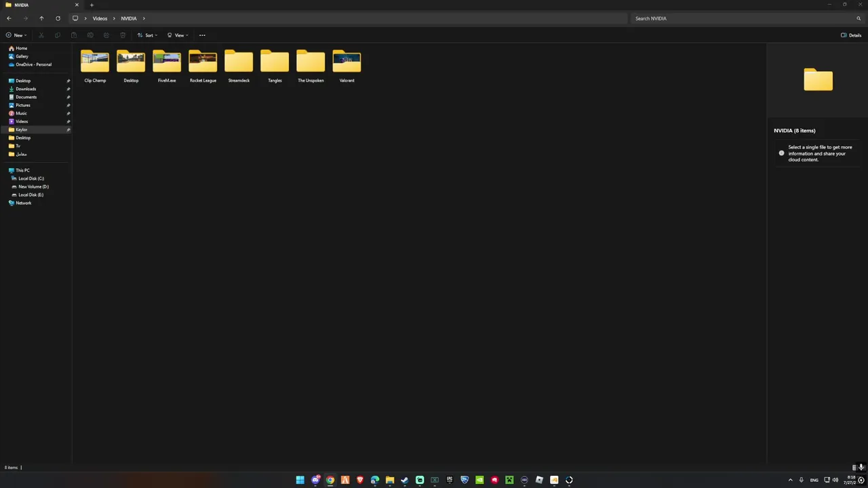Image resolution: width=868 pixels, height=488 pixels.
Task: Open Documents in Quick access
Action: [26, 97]
